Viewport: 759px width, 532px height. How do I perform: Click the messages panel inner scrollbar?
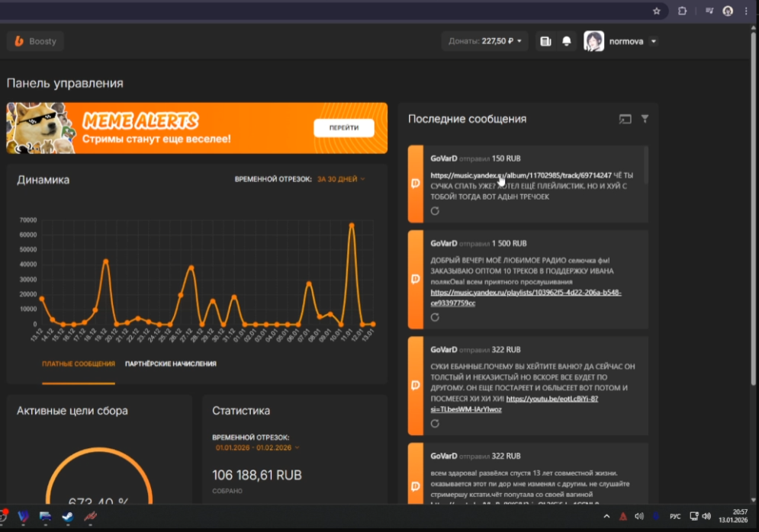coord(646,165)
